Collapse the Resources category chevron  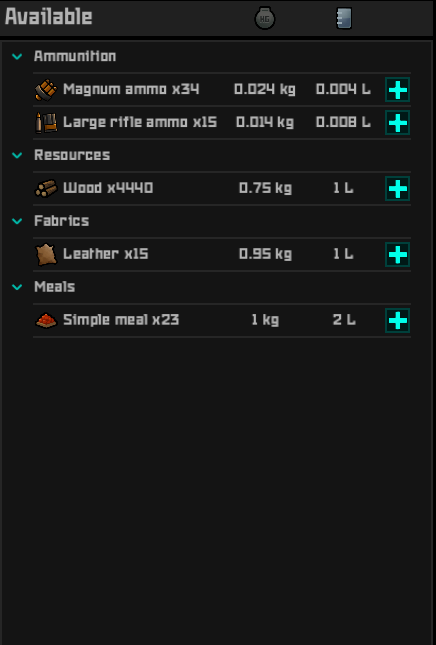pos(17,155)
